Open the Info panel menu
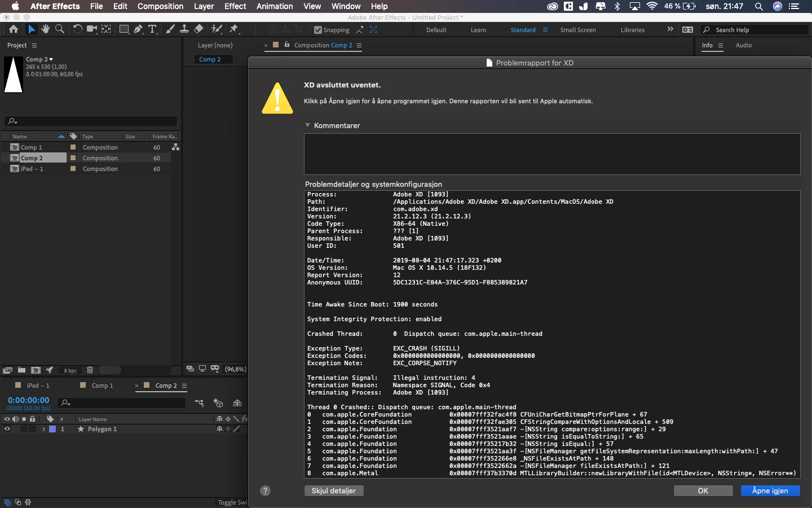 [x=721, y=45]
